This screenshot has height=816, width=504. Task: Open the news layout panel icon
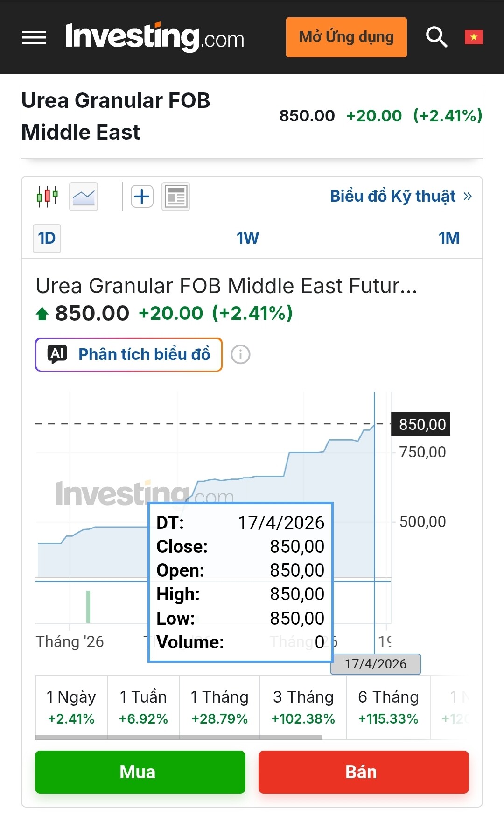pyautogui.click(x=175, y=197)
